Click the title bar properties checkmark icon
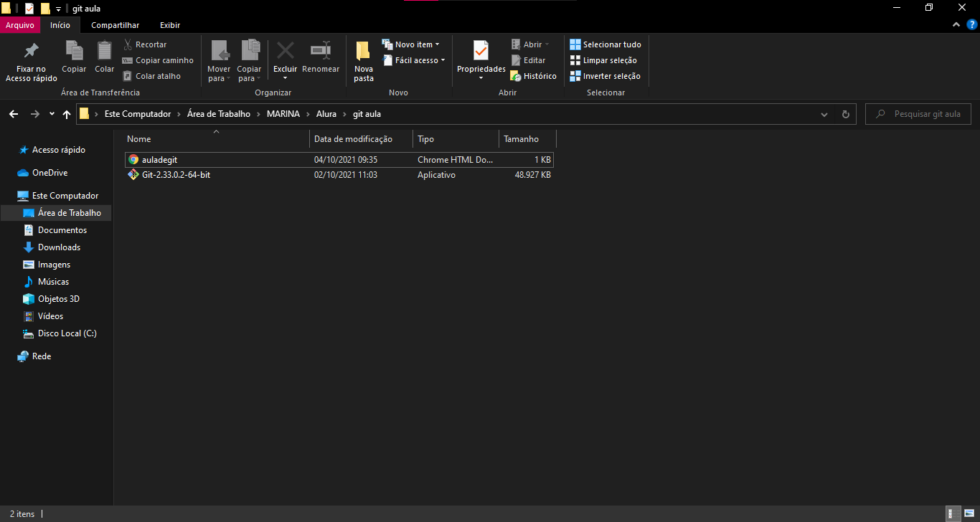Image resolution: width=980 pixels, height=522 pixels. click(29, 9)
